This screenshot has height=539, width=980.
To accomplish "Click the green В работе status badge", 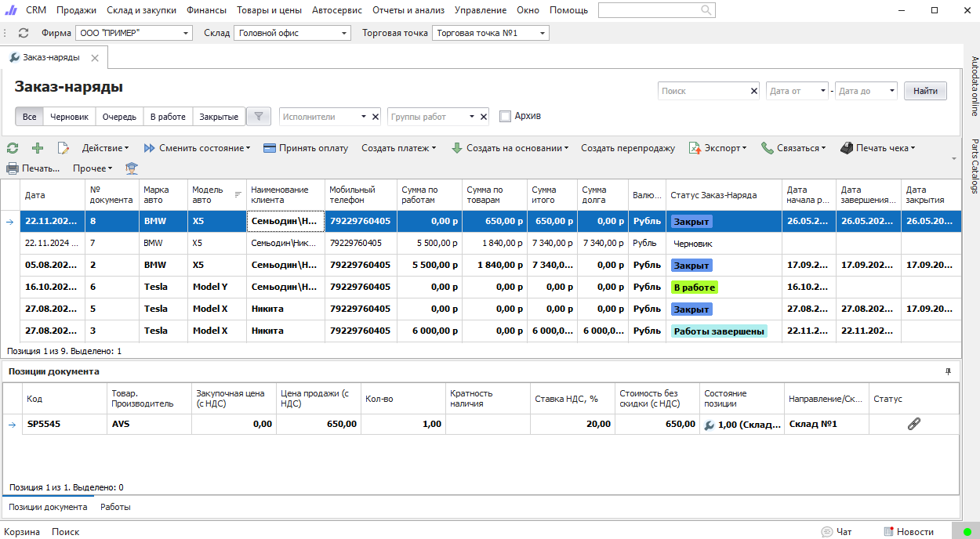I will 694,288.
